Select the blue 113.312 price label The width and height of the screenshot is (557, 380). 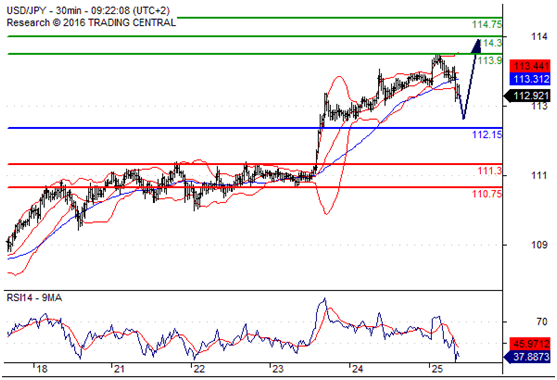click(530, 79)
